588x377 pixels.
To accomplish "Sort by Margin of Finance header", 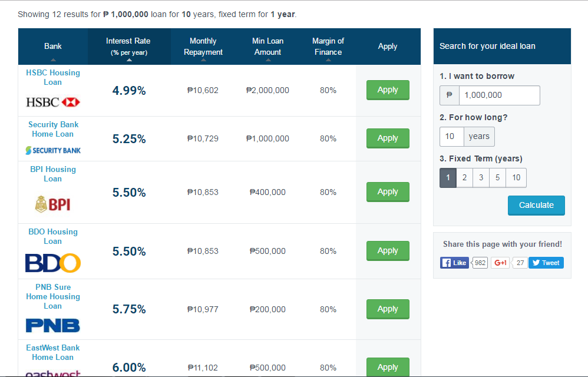I will (x=328, y=47).
